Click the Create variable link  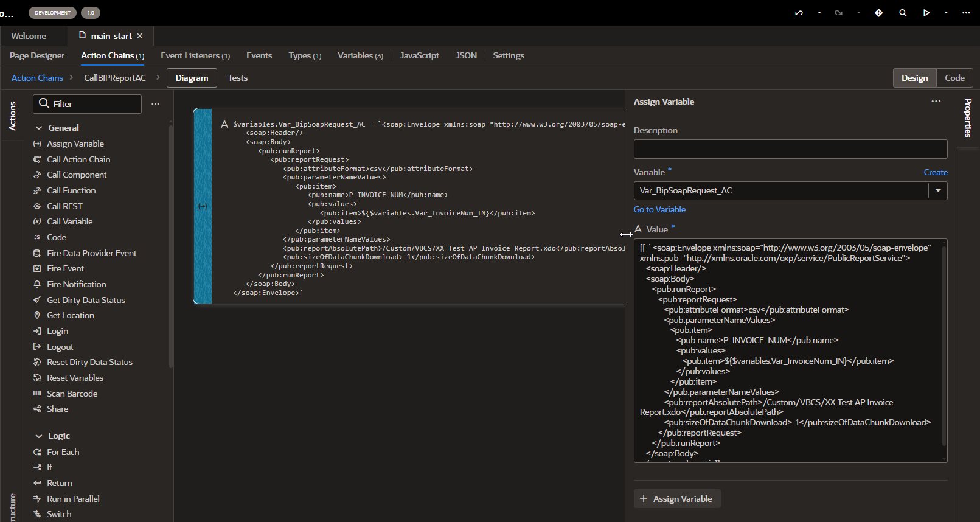click(936, 172)
